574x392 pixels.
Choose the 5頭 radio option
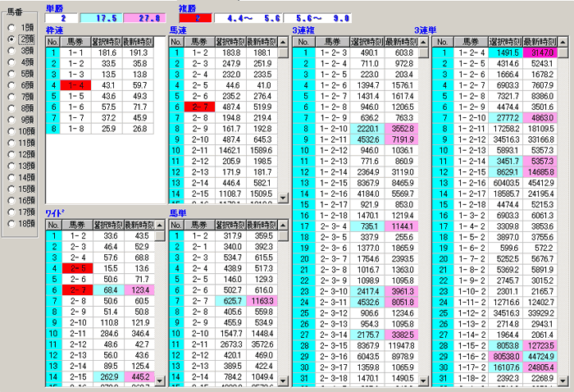click(11, 74)
